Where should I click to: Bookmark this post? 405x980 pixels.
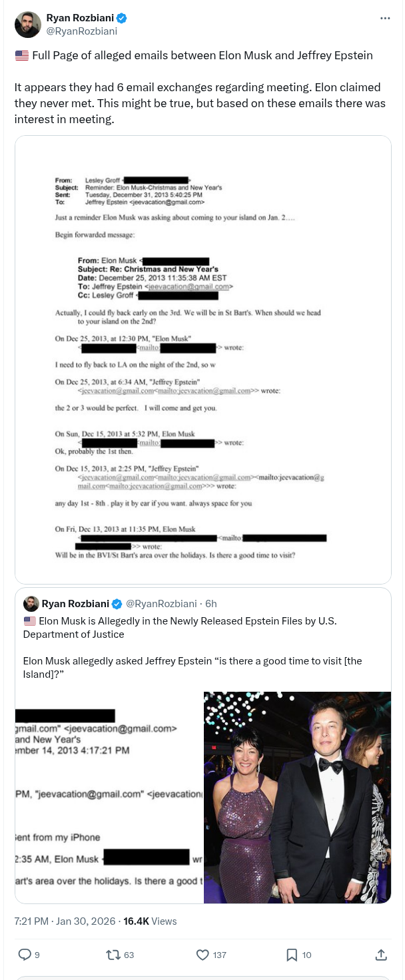pyautogui.click(x=292, y=955)
